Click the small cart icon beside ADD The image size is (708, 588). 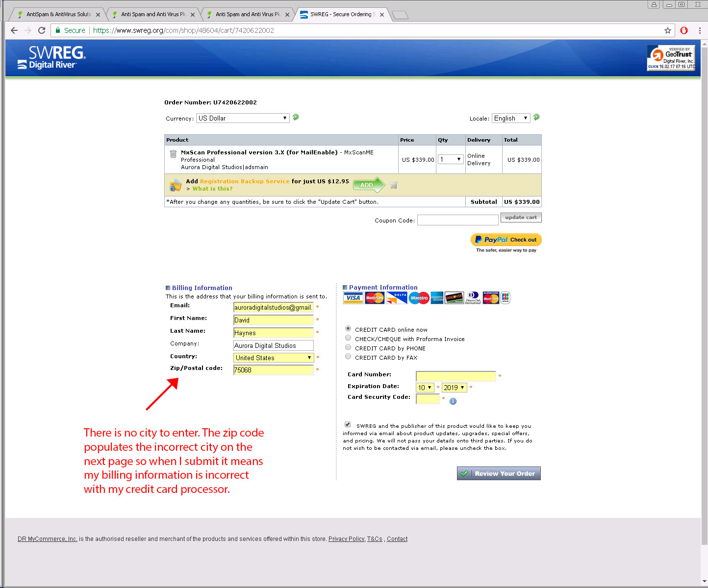[x=394, y=185]
